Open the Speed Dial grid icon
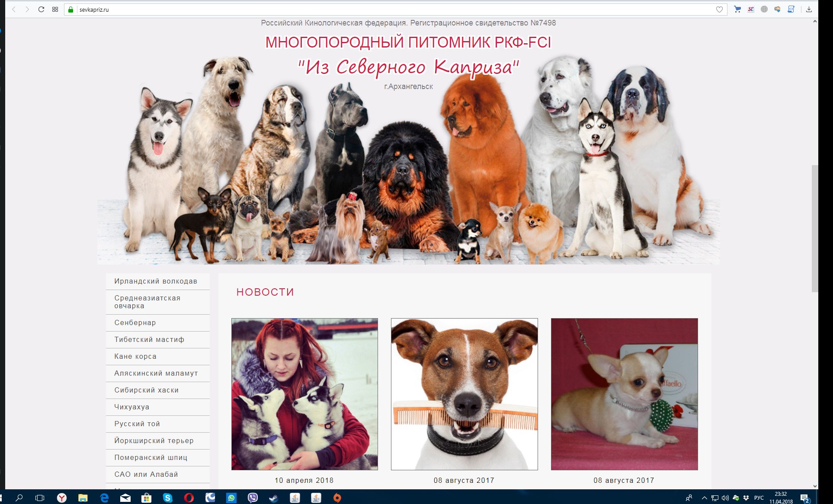 click(x=55, y=9)
